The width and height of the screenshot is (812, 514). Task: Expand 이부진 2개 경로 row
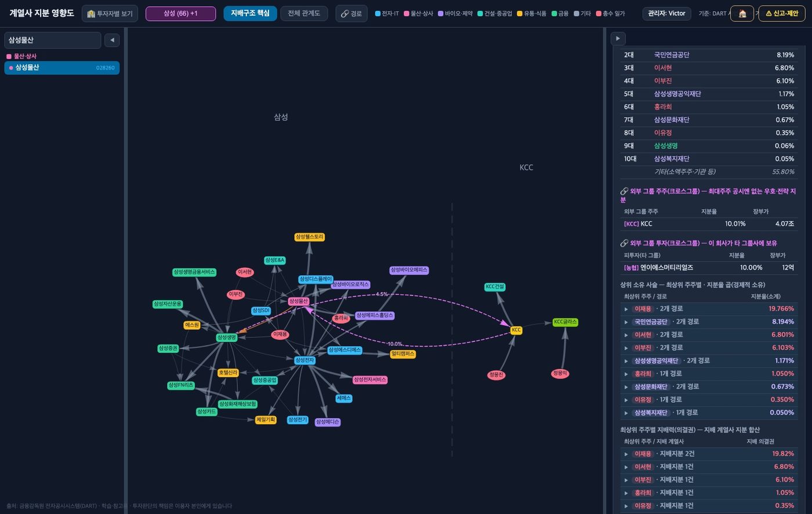point(709,348)
